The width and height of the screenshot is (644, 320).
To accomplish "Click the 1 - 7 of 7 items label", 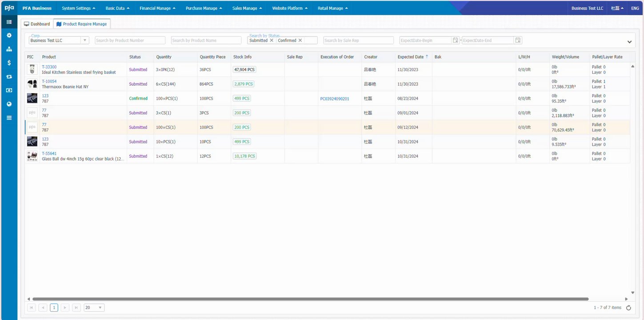I will pos(608,308).
